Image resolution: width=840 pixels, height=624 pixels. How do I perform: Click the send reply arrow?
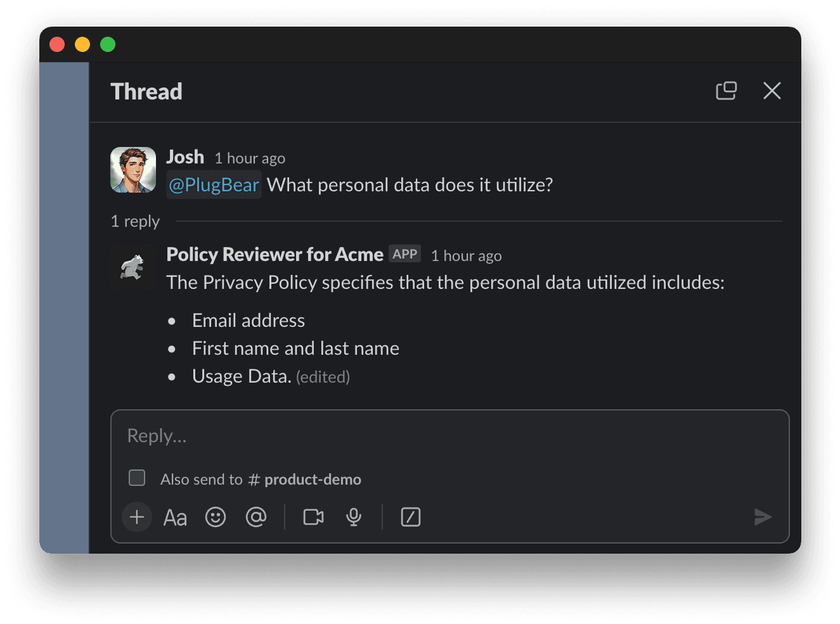pyautogui.click(x=763, y=517)
